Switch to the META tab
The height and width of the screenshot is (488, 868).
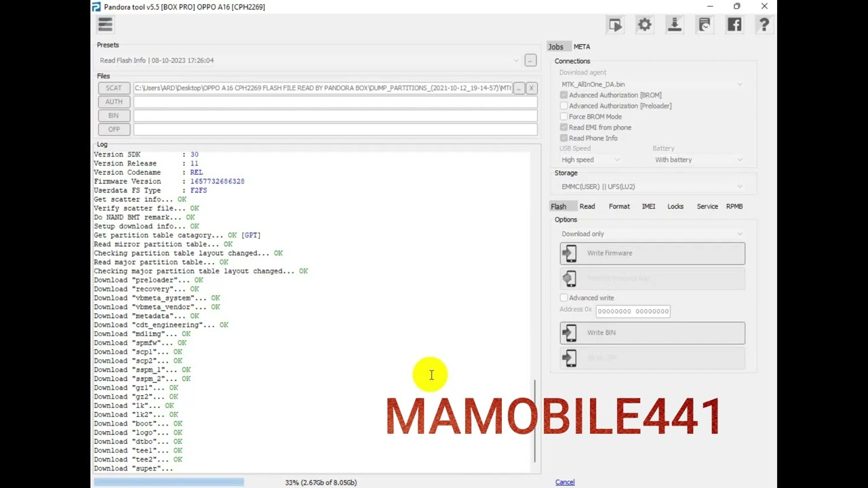[582, 47]
